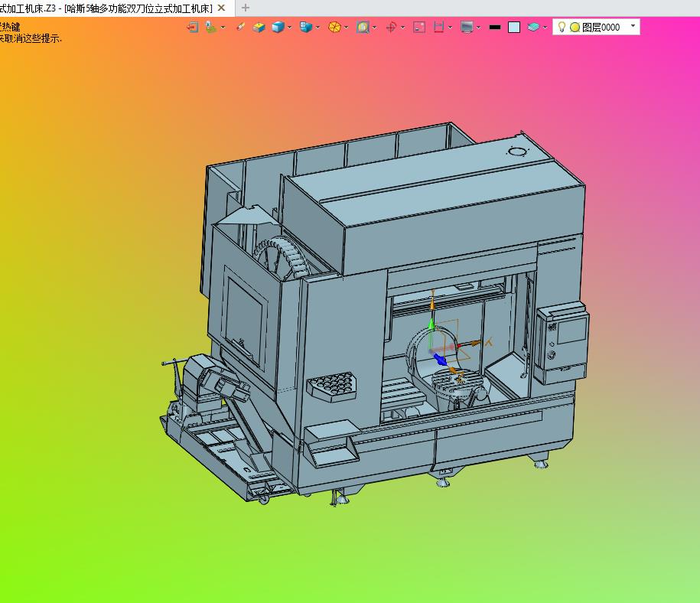700x603 pixels.
Task: Click the pink square snapshot icon
Action: click(x=419, y=28)
